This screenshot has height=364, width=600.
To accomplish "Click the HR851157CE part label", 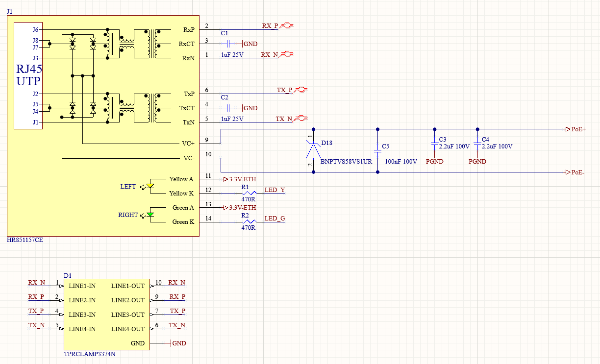I will pos(25,241).
